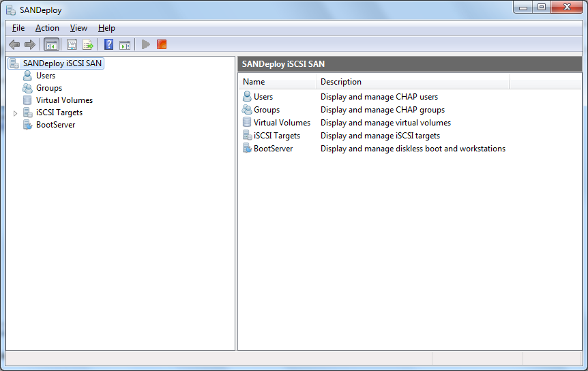Viewport: 588px width, 371px height.
Task: Click the BootServer icon in the list pane
Action: 247,149
